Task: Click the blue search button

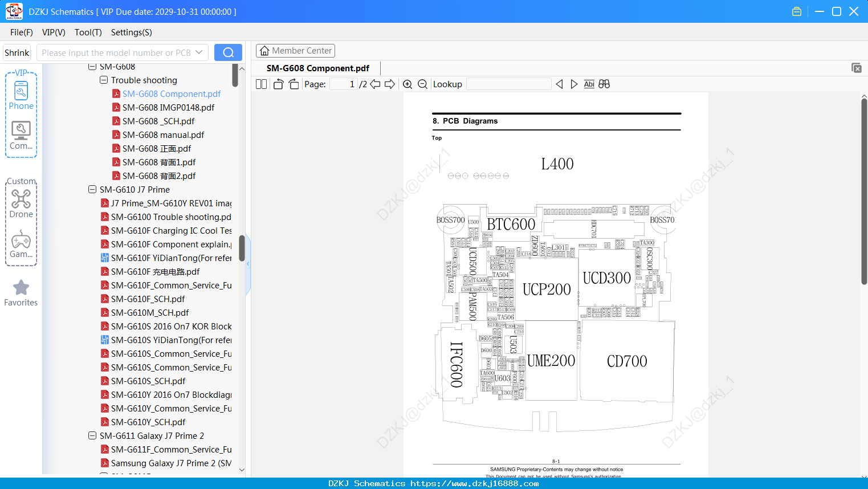Action: (228, 52)
